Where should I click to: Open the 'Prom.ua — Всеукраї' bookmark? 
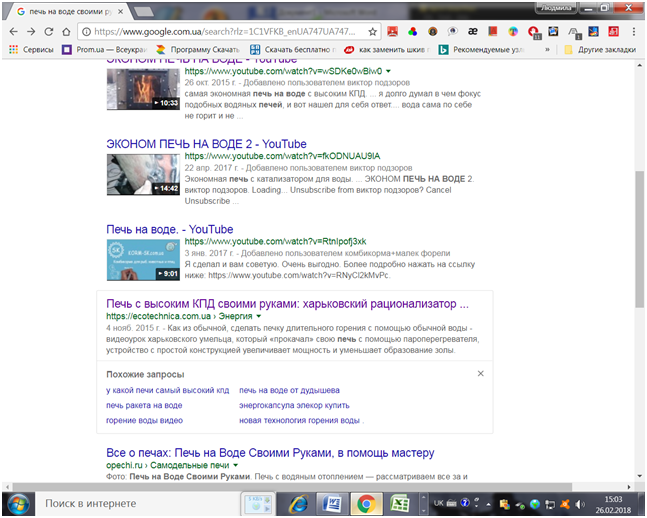tap(104, 50)
